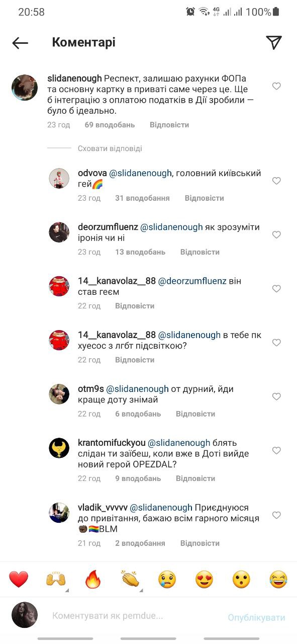Screen dimensions: 297x644
Task: Insert the red heart emoji
Action: 19,580
